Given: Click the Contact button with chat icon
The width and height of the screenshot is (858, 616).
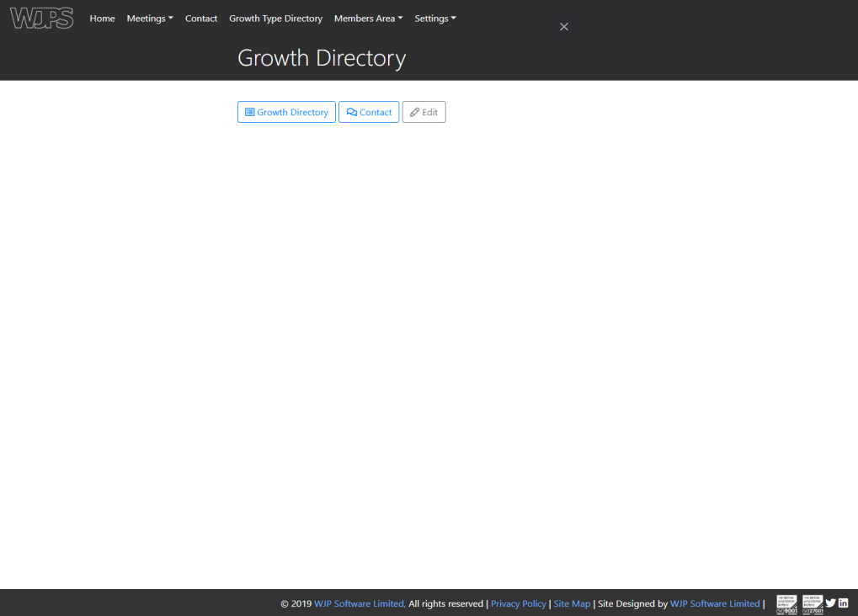Looking at the screenshot, I should pyautogui.click(x=369, y=112).
